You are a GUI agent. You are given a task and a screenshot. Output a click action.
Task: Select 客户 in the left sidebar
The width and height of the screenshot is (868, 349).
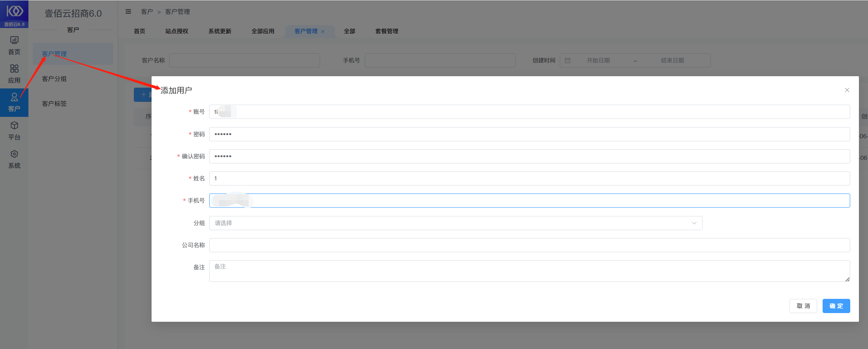14,102
